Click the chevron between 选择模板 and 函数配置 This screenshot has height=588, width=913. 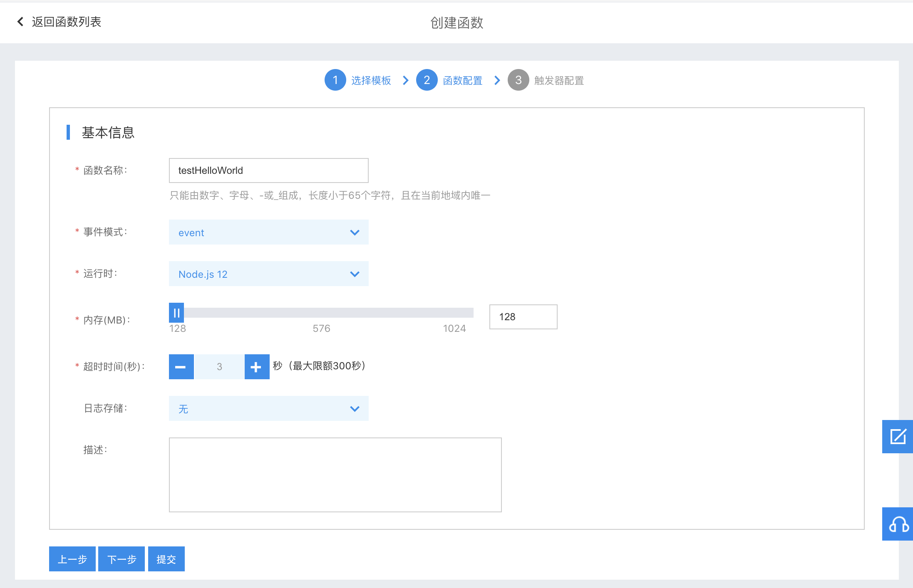click(x=406, y=80)
